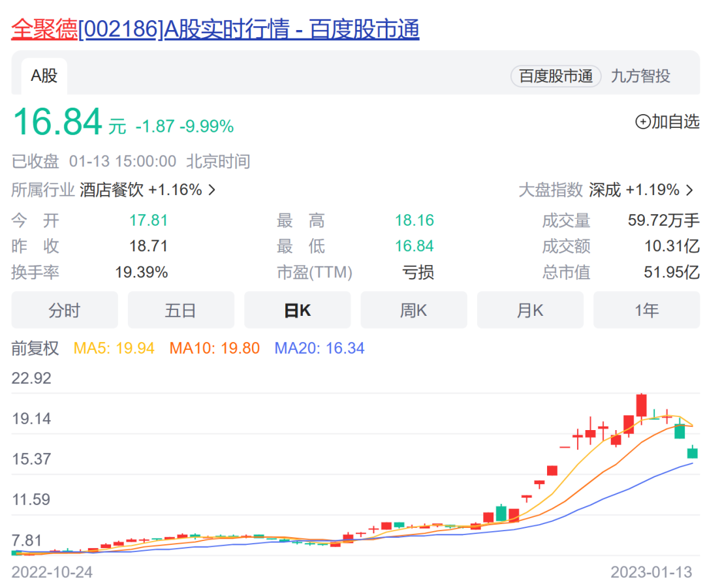Image resolution: width=705 pixels, height=588 pixels.
Task: Click the MA10: 19.80 legend
Action: coord(215,348)
